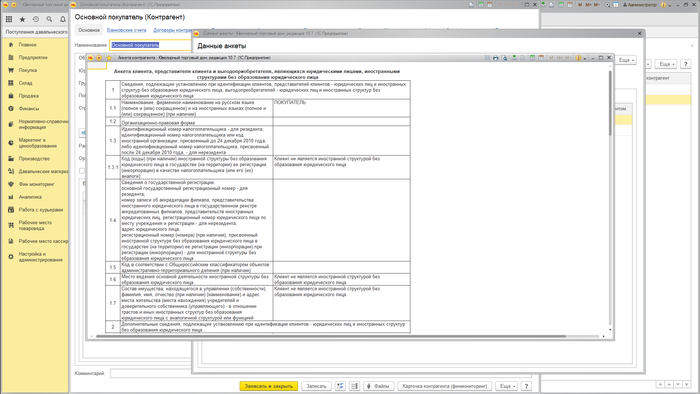
Task: Open Рабочее место товароведа section
Action: click(35, 225)
